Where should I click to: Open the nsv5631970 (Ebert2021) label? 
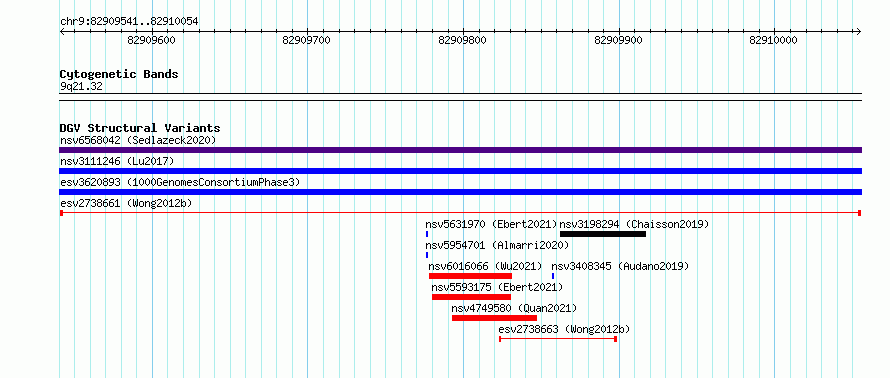[x=492, y=224]
